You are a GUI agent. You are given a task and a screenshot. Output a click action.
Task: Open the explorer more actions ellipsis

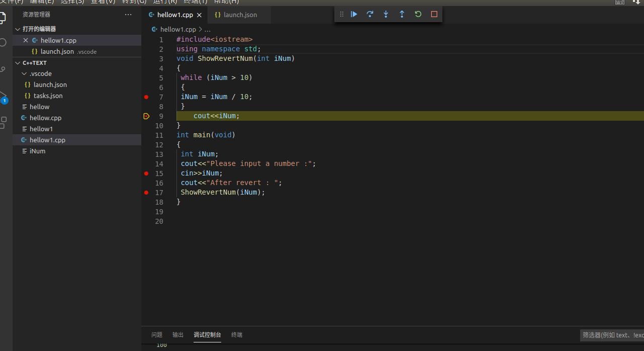[x=128, y=15]
